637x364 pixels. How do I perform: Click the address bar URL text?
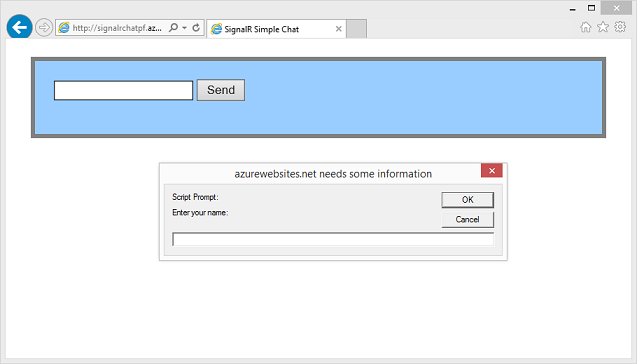click(x=117, y=28)
